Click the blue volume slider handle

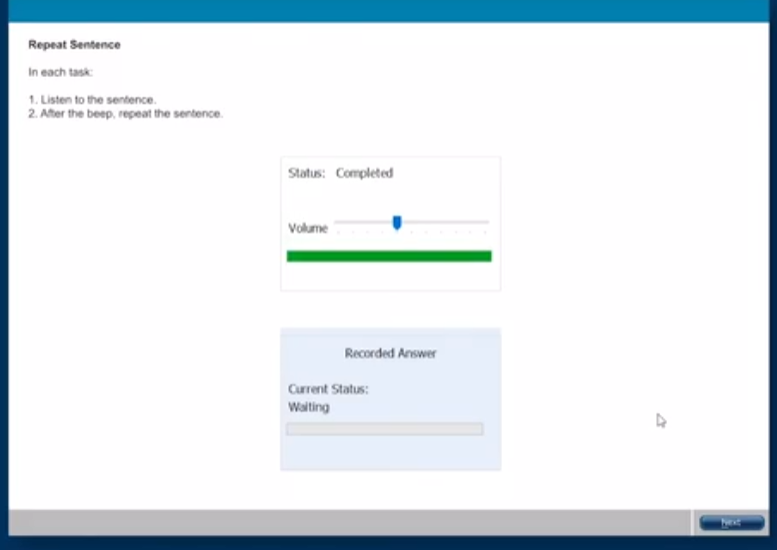pos(397,223)
